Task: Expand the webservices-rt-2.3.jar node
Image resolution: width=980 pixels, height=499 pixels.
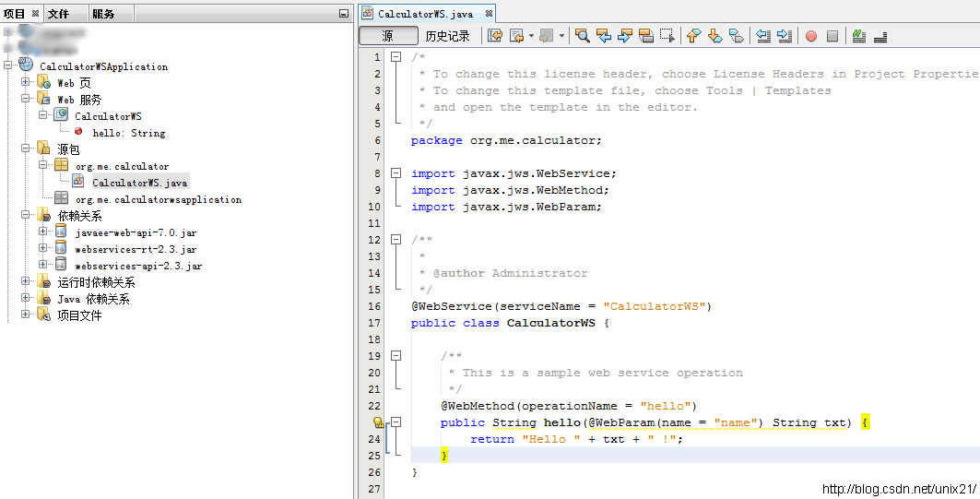Action: point(42,247)
